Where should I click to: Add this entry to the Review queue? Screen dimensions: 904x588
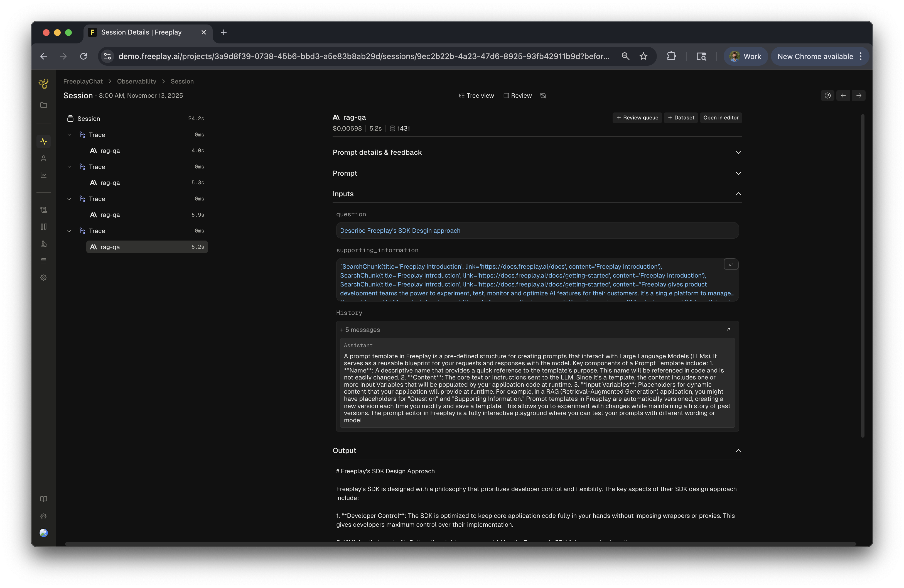coord(637,118)
